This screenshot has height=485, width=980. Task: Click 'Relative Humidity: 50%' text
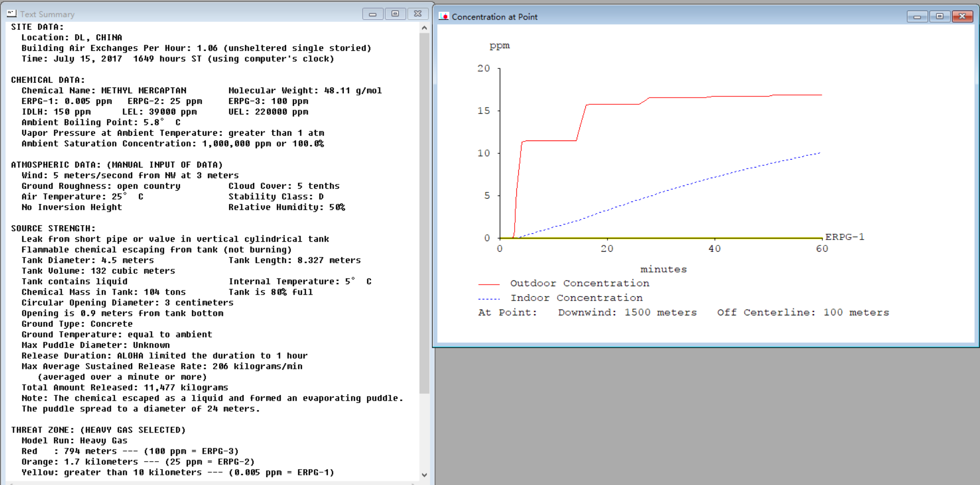point(287,207)
